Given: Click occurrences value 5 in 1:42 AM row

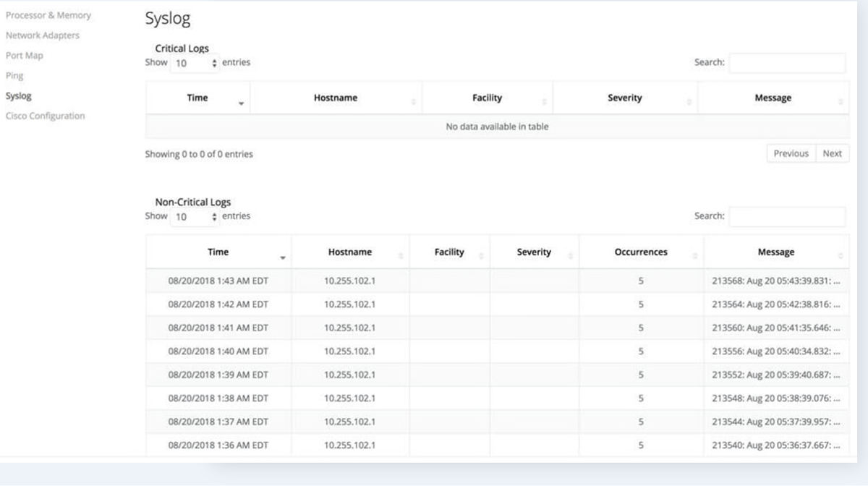Looking at the screenshot, I should (641, 304).
